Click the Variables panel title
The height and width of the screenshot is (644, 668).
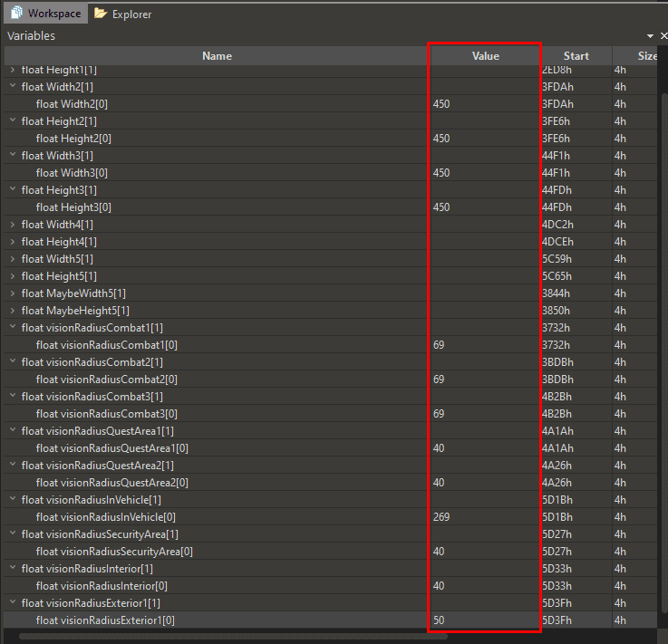point(31,35)
